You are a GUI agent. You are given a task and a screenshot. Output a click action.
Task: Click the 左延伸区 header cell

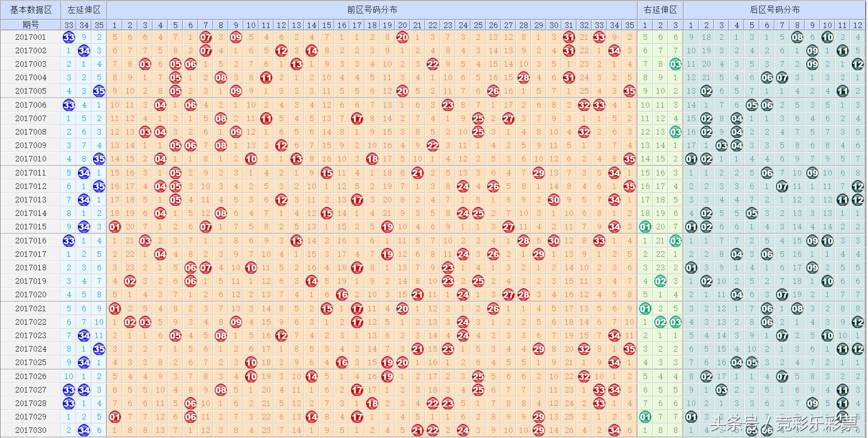(x=84, y=10)
